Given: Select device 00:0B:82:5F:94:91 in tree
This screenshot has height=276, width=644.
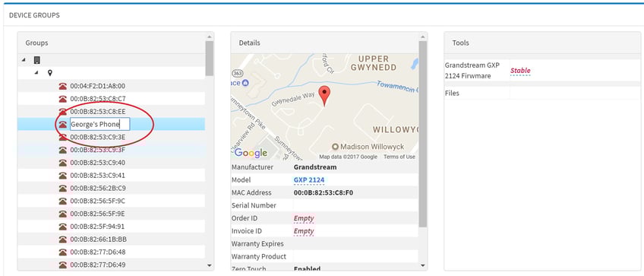Looking at the screenshot, I should pos(97,227).
